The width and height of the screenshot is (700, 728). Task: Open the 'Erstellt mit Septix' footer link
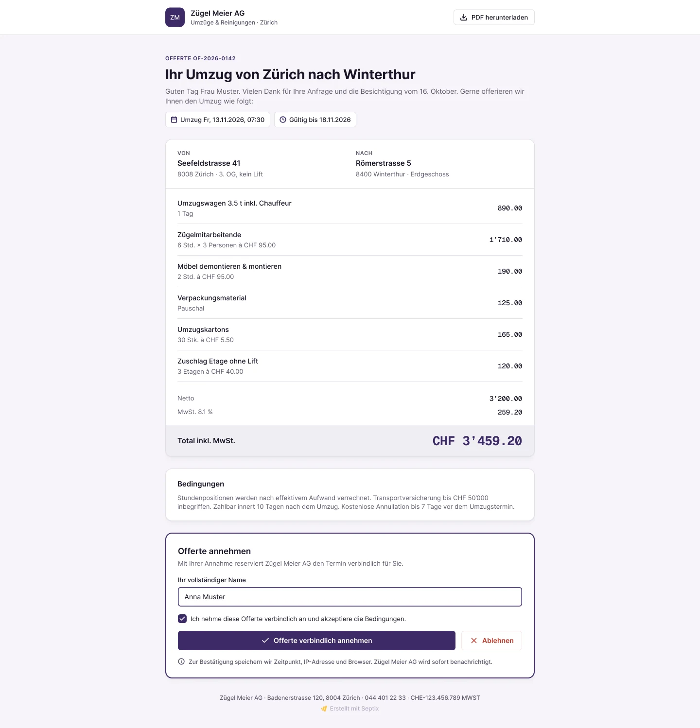coord(350,709)
